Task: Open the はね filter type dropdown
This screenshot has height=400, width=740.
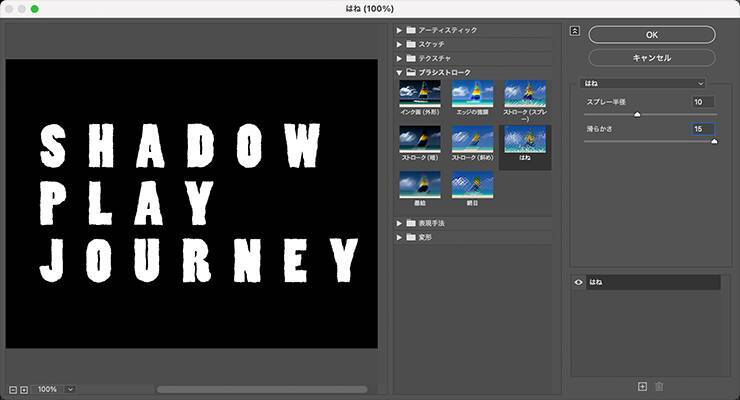Action: [x=644, y=84]
